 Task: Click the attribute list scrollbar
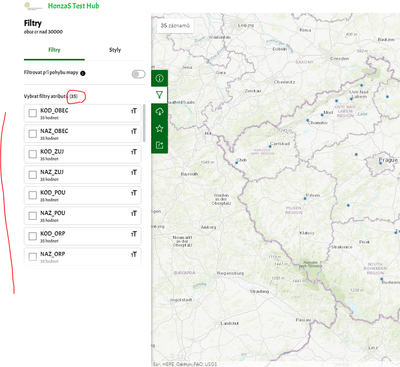[144, 123]
